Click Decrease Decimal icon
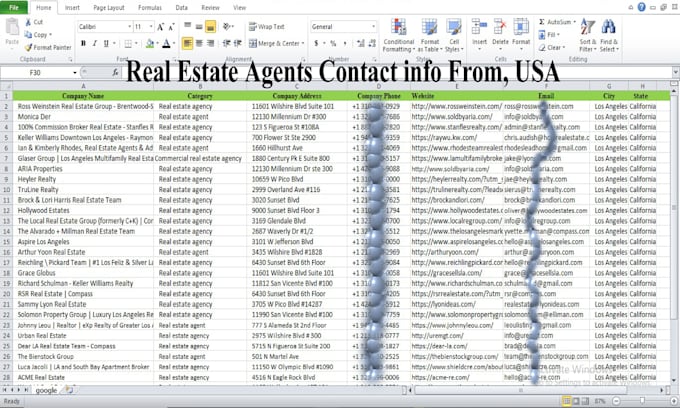 pos(372,43)
